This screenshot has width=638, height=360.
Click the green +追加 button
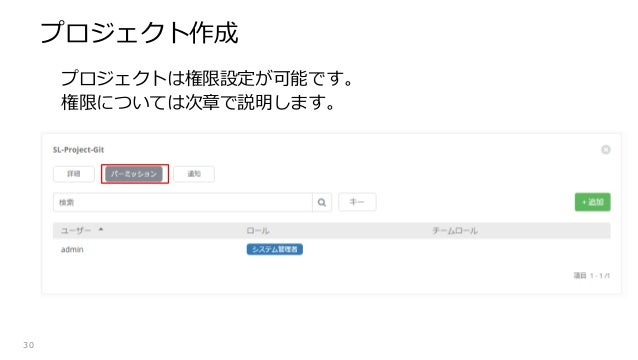click(592, 202)
